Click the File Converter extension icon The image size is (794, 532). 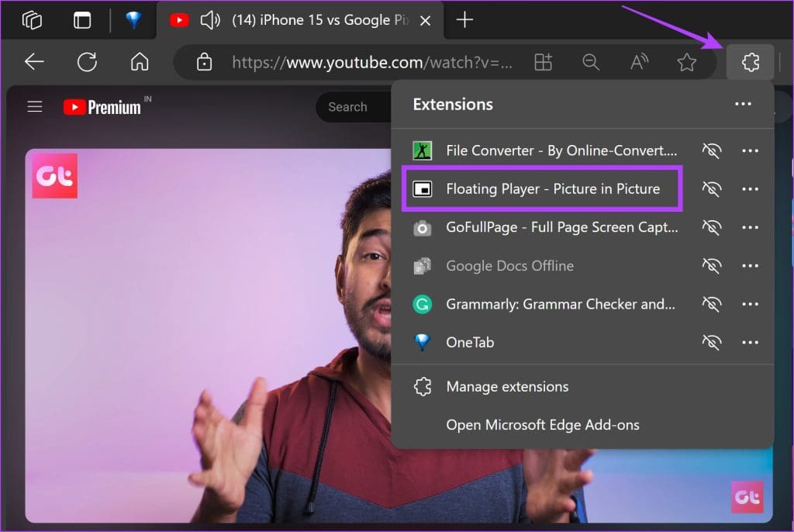422,150
